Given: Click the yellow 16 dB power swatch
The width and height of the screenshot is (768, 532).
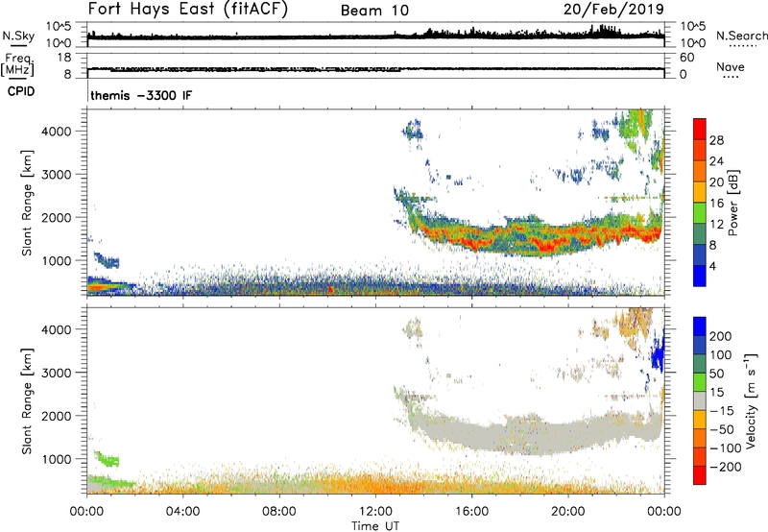Looking at the screenshot, I should [x=700, y=192].
